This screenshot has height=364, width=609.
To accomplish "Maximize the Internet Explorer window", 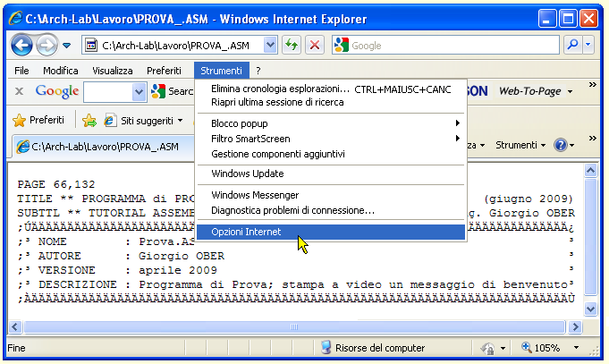I will (568, 18).
